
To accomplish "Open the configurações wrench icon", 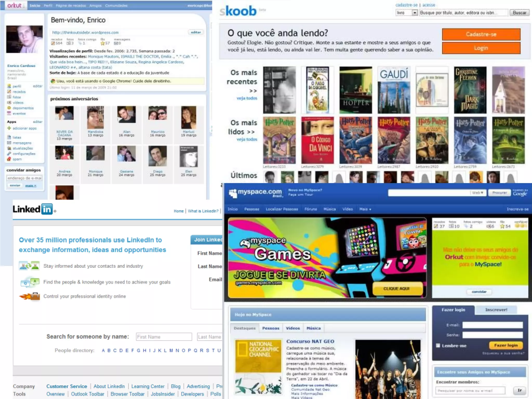I will pos(9,154).
